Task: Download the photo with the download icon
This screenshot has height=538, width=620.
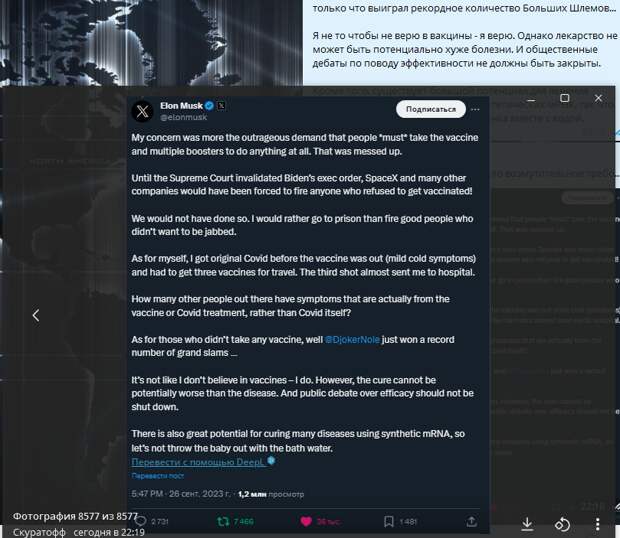Action: click(527, 524)
